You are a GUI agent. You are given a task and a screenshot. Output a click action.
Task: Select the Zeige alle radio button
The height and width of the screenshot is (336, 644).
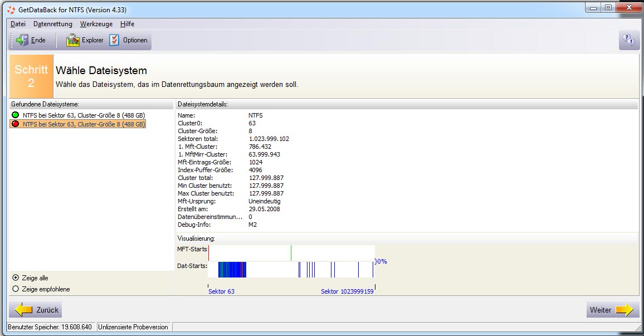16,277
